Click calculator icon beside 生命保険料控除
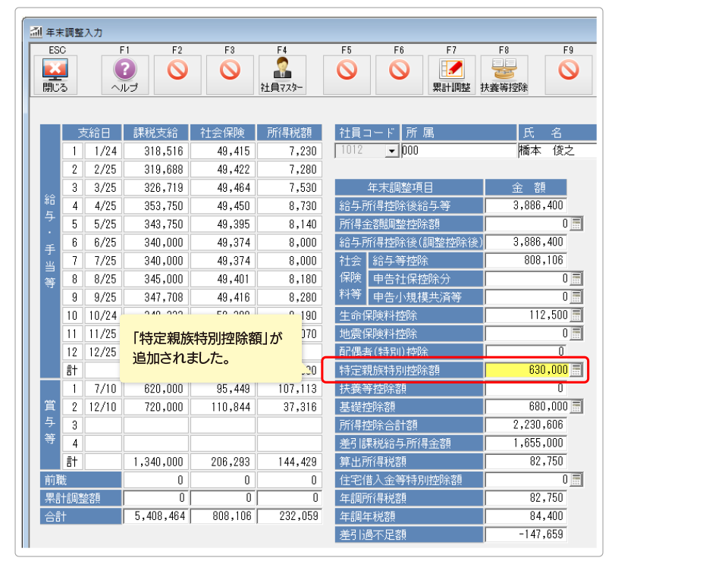Screen dimensions: 728x564 [576, 315]
